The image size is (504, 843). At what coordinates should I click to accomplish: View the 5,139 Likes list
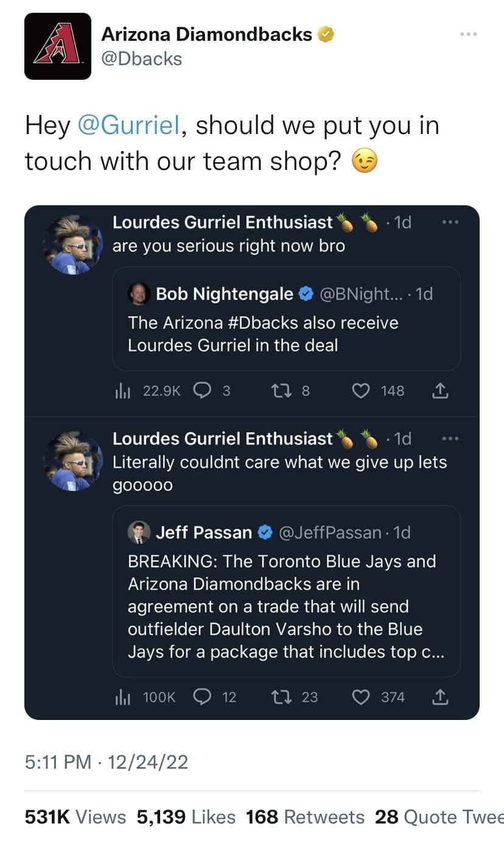click(186, 817)
